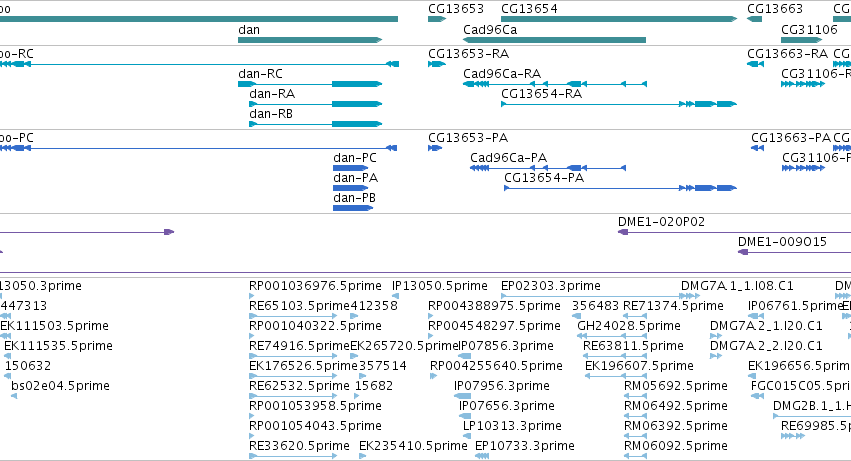Select EST DMG7A.2_1.I20.C1
Screen dimensions: 851x461
[x=766, y=326]
